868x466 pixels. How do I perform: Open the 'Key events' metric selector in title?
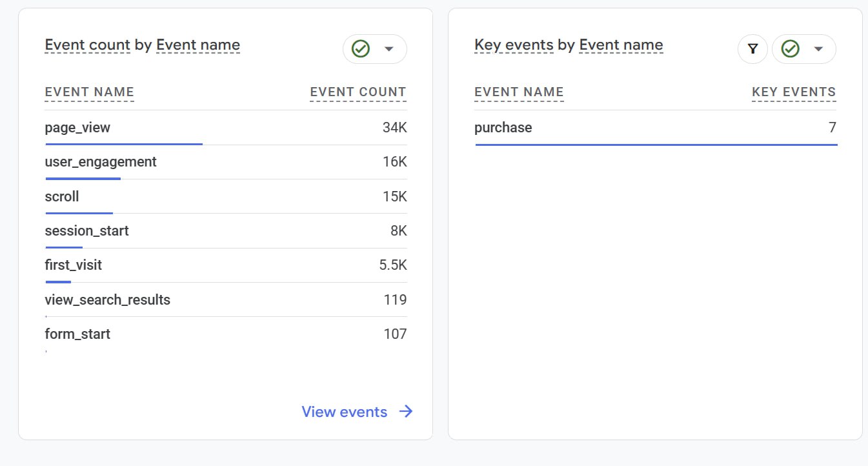point(514,45)
